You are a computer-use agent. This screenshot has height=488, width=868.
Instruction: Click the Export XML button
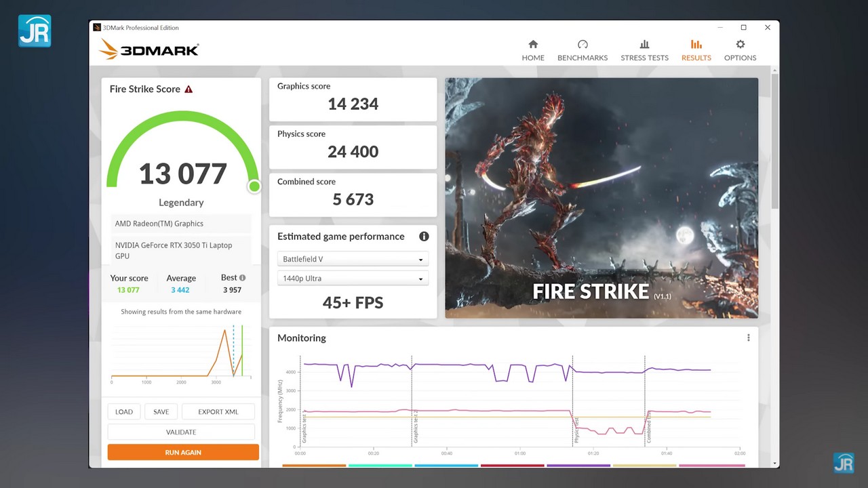click(x=218, y=411)
